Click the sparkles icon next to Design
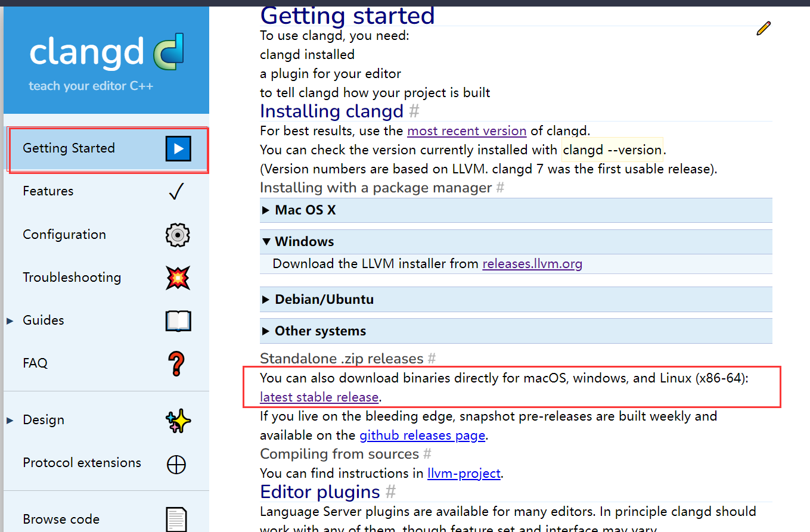810x532 pixels. point(177,421)
